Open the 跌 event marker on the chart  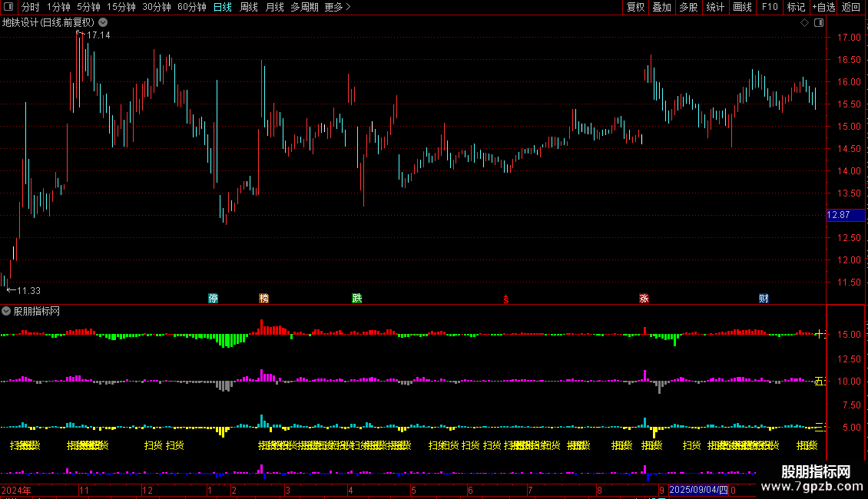pos(357,298)
